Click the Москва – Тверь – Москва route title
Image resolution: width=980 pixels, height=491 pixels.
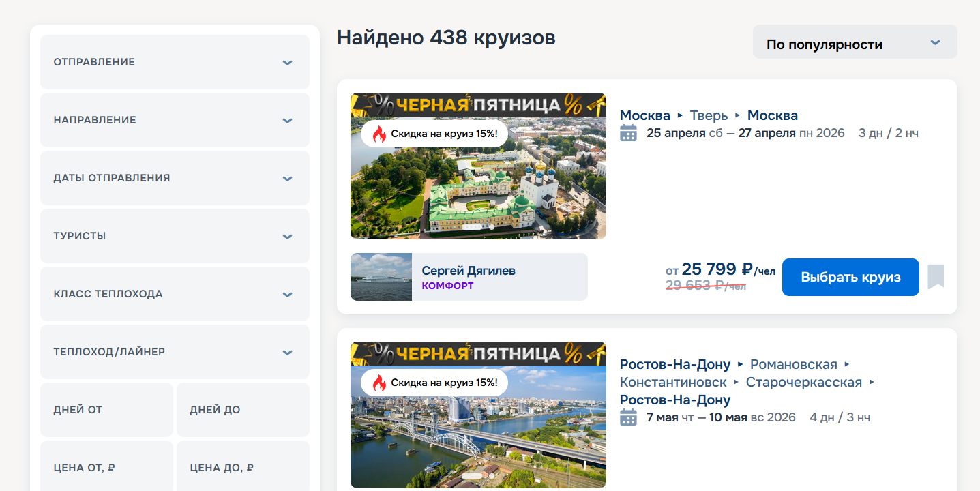[708, 115]
